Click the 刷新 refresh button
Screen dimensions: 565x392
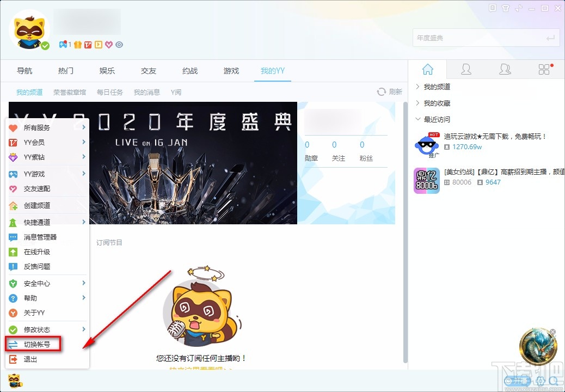(390, 92)
